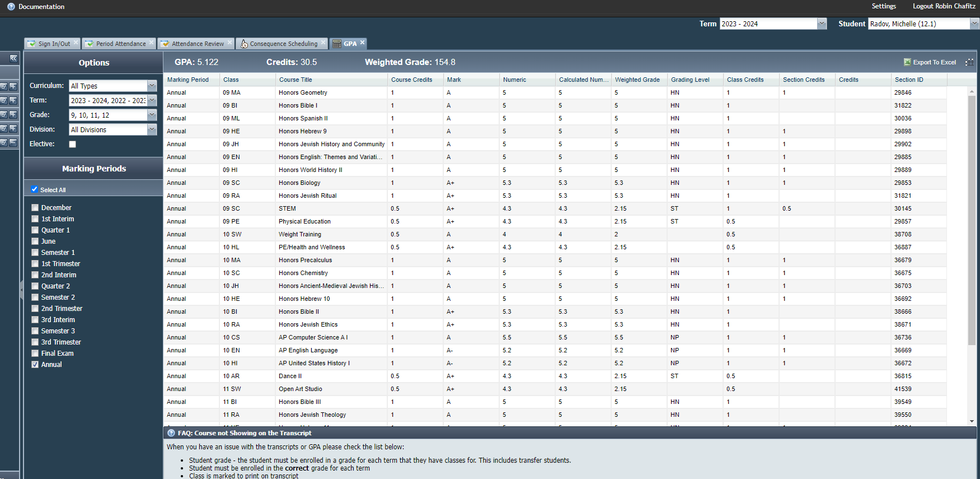Click the Consequence Scheduling clock icon

[244, 44]
